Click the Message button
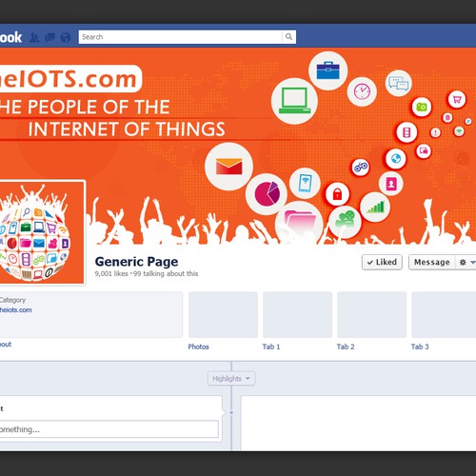The image size is (476, 476). pos(432,262)
